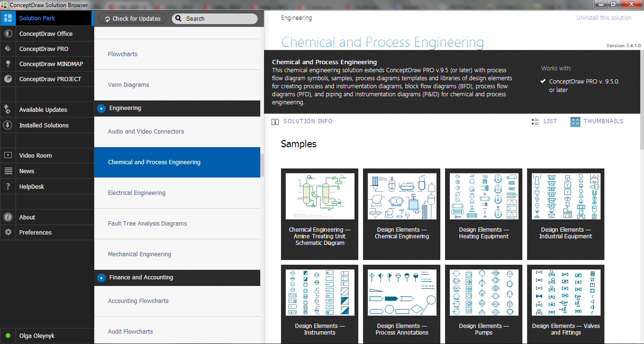Click Uninstall this solution link
This screenshot has width=644, height=344.
pos(603,18)
